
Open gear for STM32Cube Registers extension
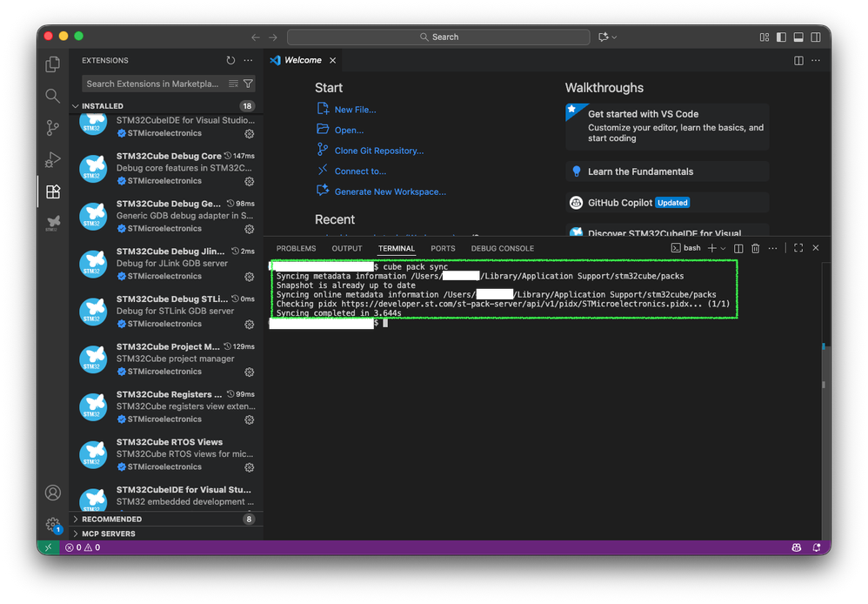pos(250,419)
